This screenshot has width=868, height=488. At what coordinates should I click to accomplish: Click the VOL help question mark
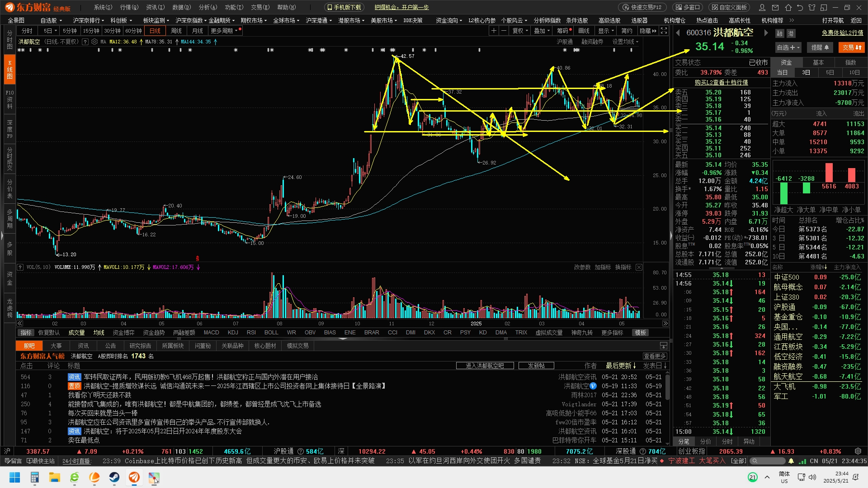20,267
